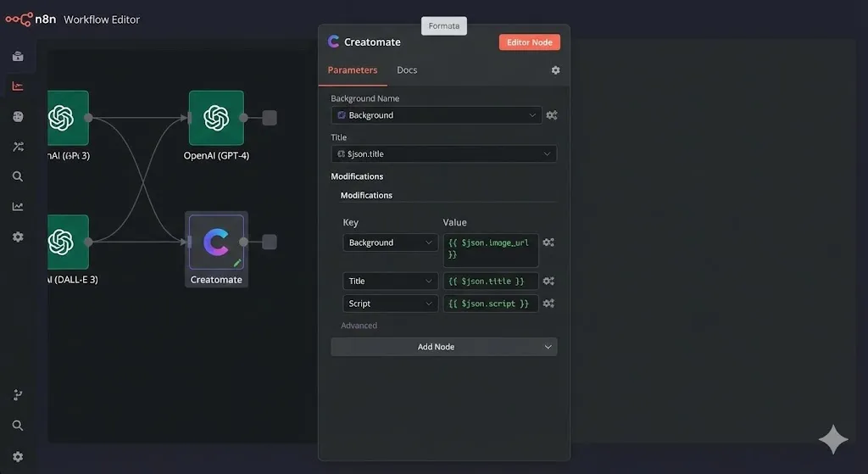Open the bottom-most sidebar settings gear
This screenshot has width=868, height=474.
click(x=18, y=457)
